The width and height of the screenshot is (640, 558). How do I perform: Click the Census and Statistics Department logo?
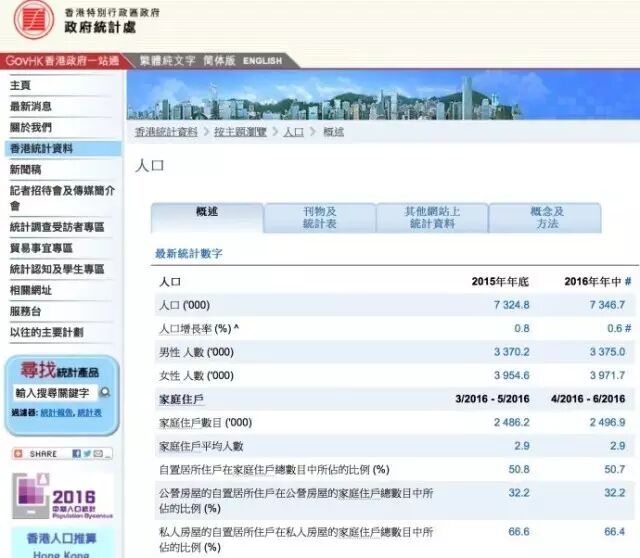pos(28,22)
